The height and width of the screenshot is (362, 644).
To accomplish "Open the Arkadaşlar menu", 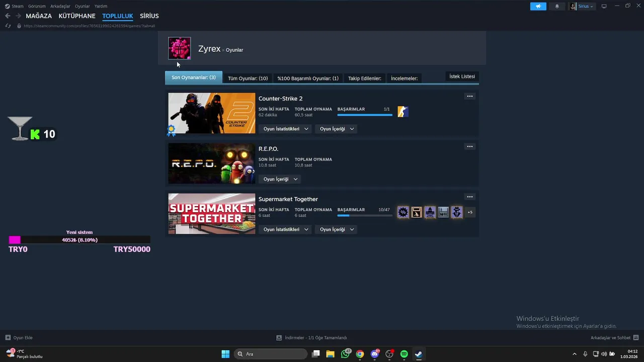I will (x=60, y=6).
